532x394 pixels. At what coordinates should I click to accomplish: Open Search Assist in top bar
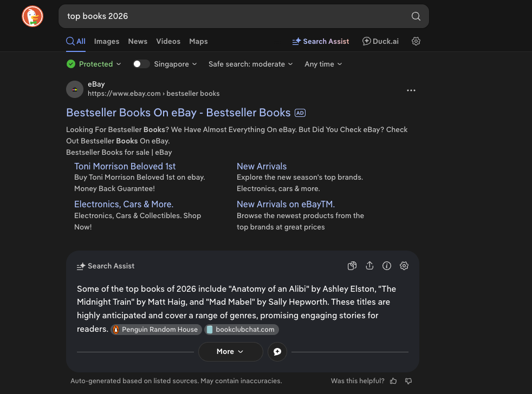click(321, 41)
